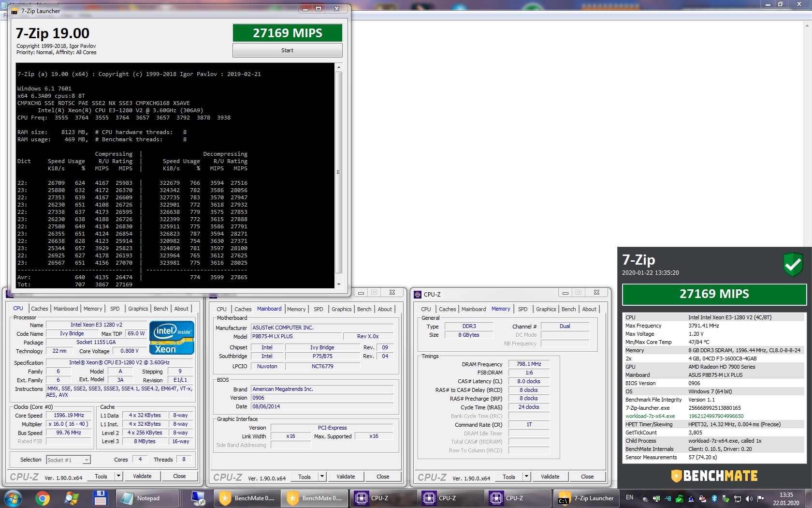This screenshot has width=812, height=508.
Task: Switch to Notepad in the taskbar
Action: [147, 498]
